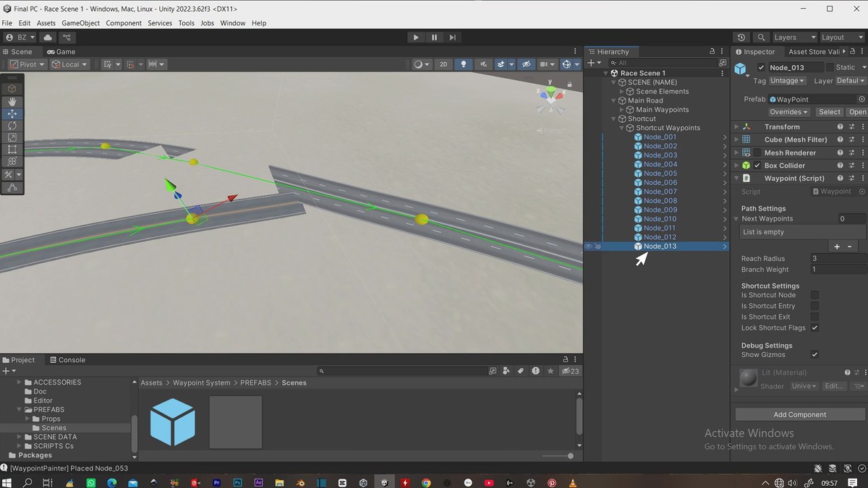This screenshot has height=488, width=868.
Task: Open the draw mode shading dropdown
Action: (420, 64)
